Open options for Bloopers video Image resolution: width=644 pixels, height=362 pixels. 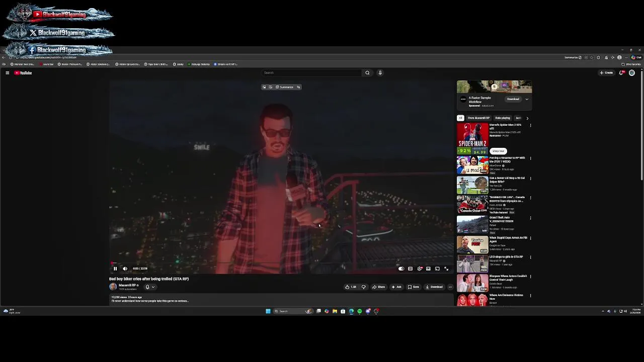[x=530, y=277]
